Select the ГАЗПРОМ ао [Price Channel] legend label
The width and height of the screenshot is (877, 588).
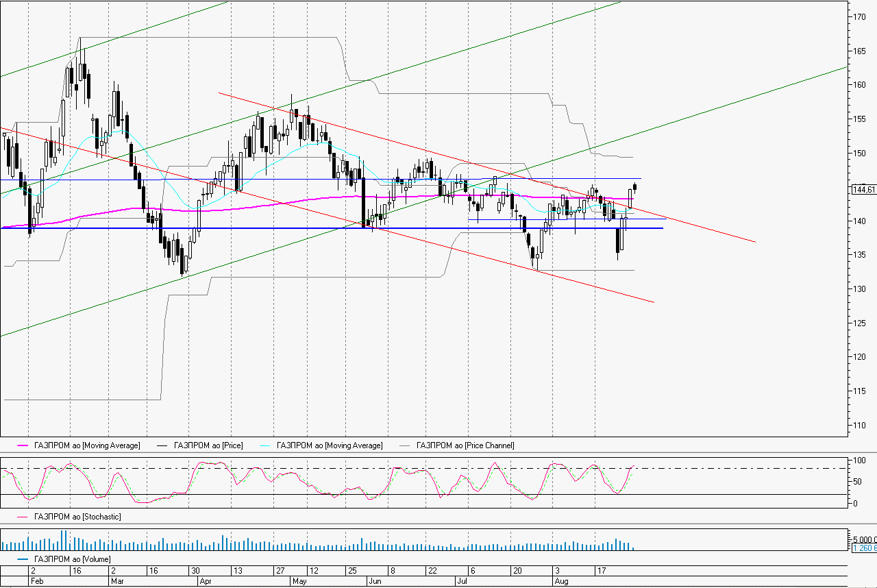[465, 445]
